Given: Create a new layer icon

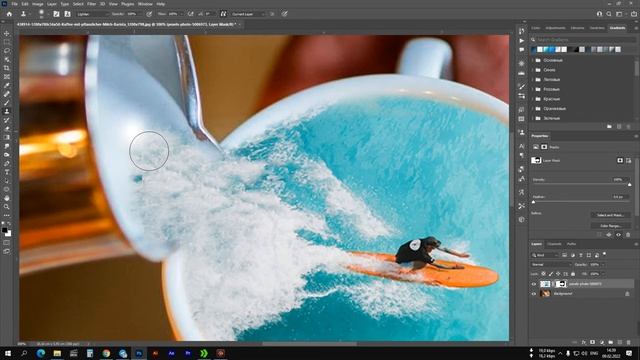Looking at the screenshot, I should click(620, 342).
